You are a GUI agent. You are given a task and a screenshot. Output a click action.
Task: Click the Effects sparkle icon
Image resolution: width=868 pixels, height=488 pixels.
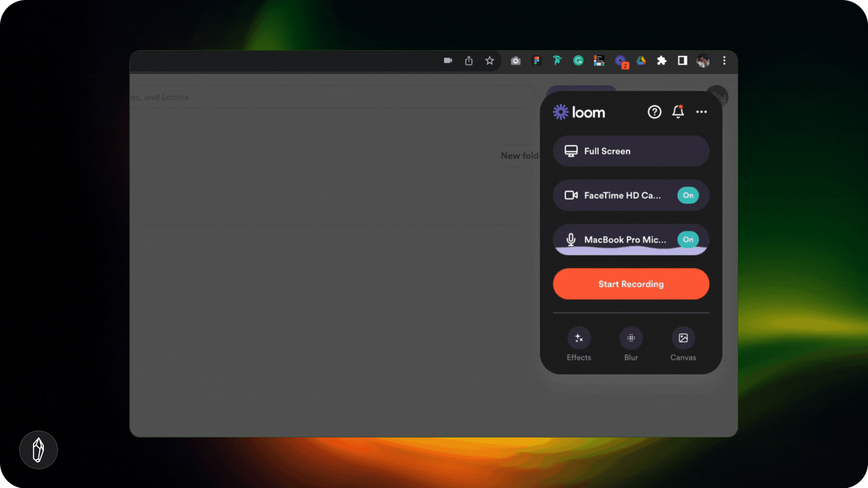tap(579, 338)
